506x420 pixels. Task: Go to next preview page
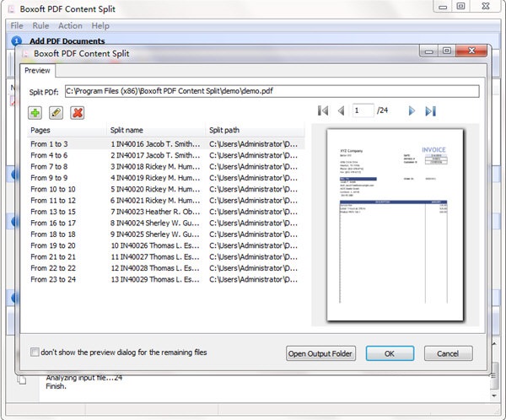point(412,110)
